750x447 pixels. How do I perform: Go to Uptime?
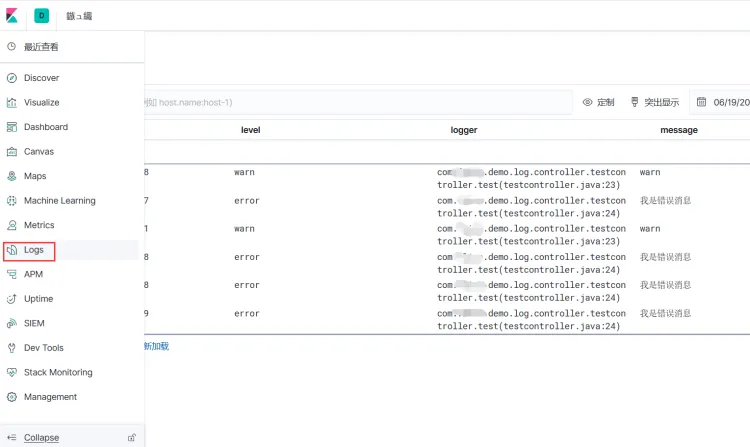click(38, 299)
